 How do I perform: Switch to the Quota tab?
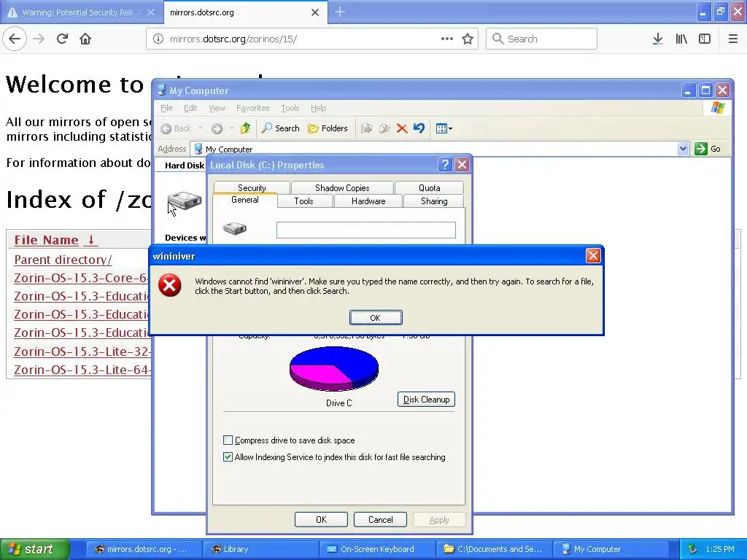(429, 187)
